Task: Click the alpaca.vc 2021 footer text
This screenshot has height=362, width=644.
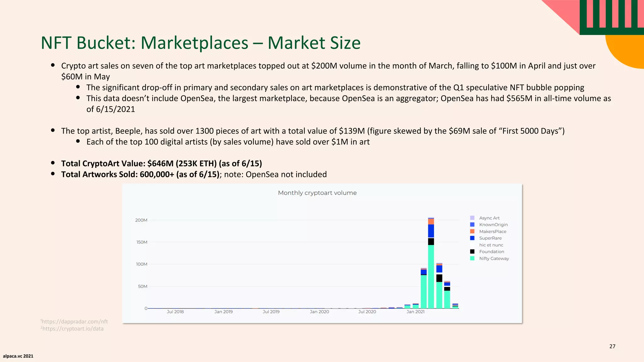Action: pos(18,356)
